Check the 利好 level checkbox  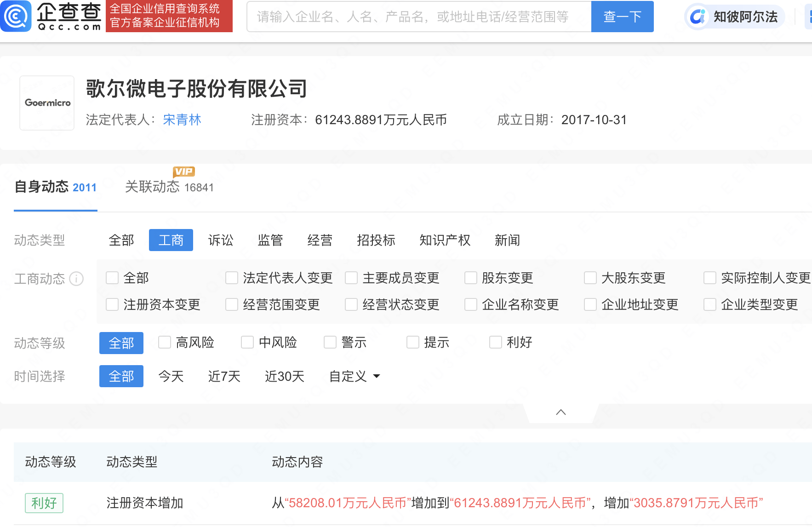point(496,342)
